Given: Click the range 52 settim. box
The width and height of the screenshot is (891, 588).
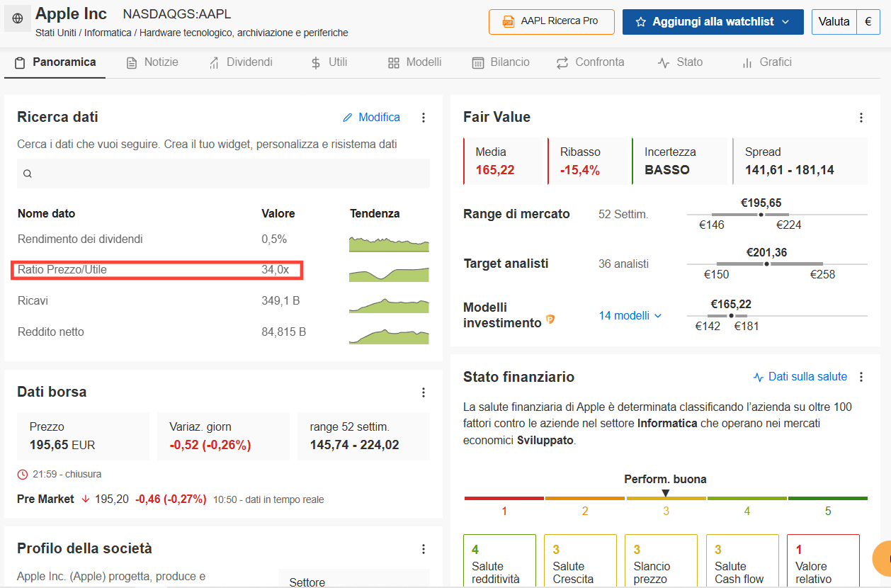Looking at the screenshot, I should 363,436.
